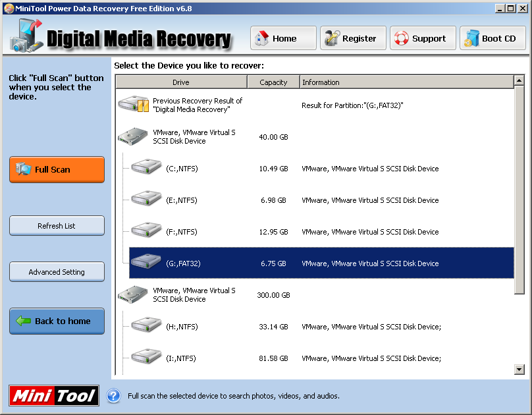The width and height of the screenshot is (532, 415).
Task: Click the application icon in title bar
Action: [9, 8]
